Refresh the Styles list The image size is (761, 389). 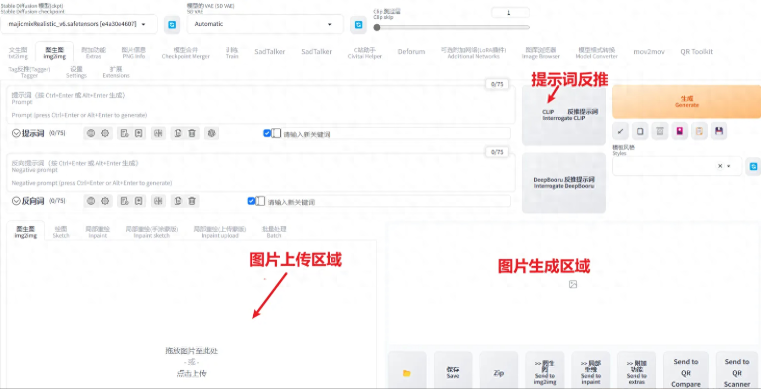click(753, 166)
